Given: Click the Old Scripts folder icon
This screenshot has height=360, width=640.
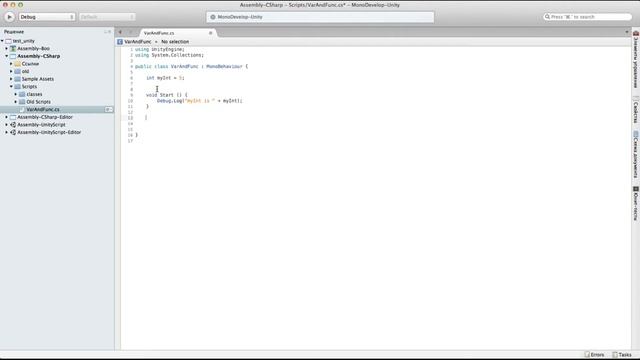Looking at the screenshot, I should pos(22,102).
